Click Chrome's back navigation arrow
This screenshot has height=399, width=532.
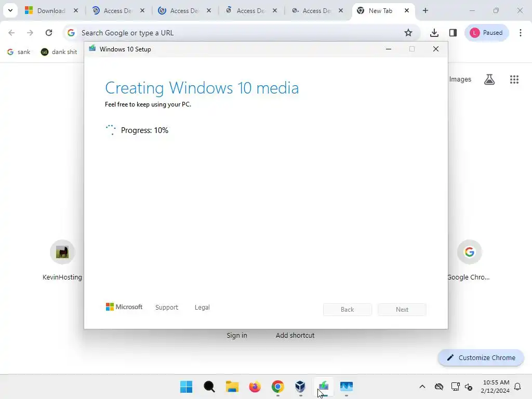pos(11,33)
